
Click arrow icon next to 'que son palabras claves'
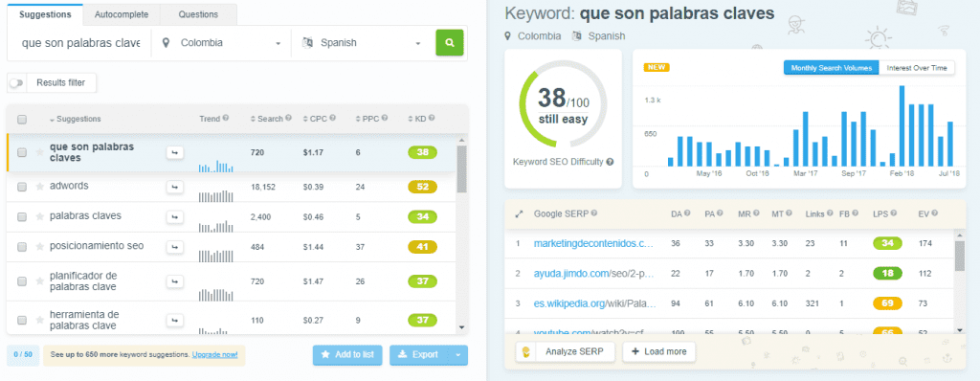point(174,152)
